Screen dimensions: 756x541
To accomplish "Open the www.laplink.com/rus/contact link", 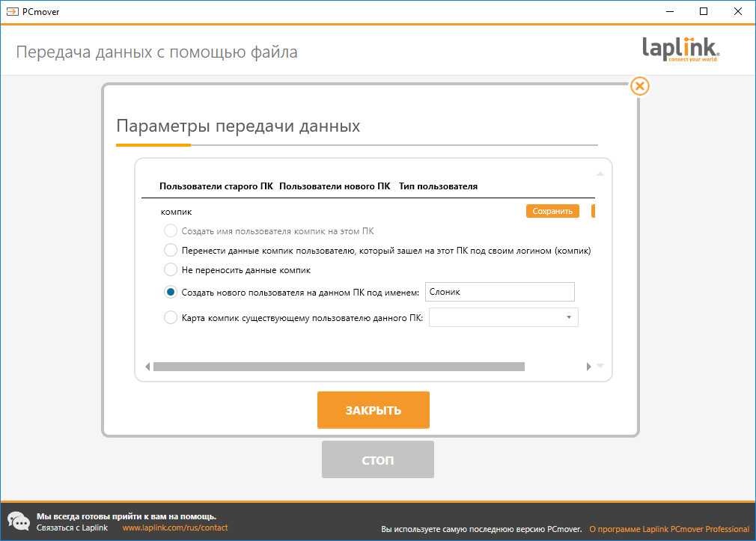I will [x=174, y=528].
